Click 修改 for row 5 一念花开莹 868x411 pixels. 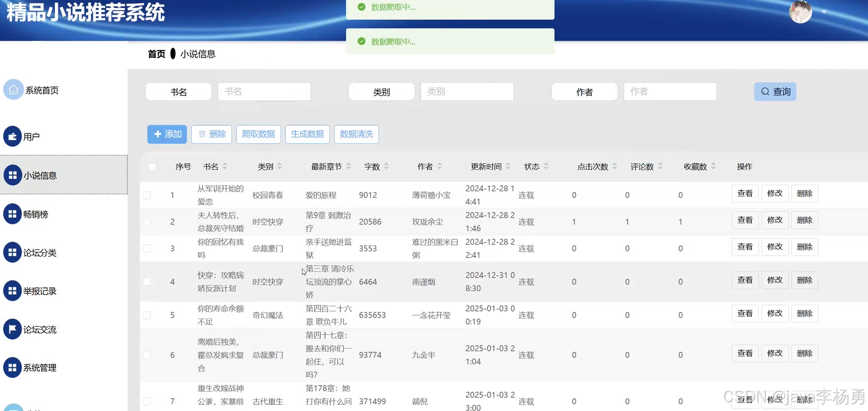[x=775, y=314]
